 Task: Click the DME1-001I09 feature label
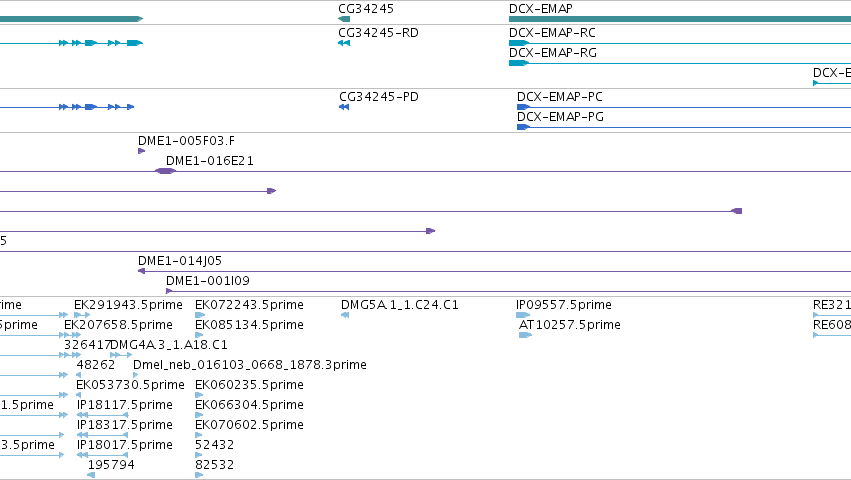pyautogui.click(x=208, y=281)
